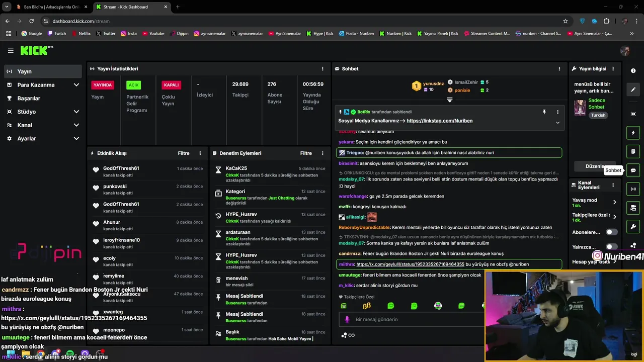Open the Yayıncı Paneli | Kick bookmark

click(437, 34)
